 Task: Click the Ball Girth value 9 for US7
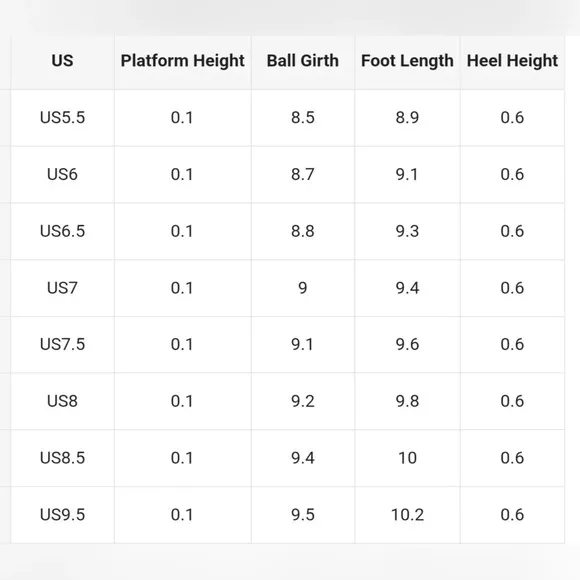coord(303,288)
